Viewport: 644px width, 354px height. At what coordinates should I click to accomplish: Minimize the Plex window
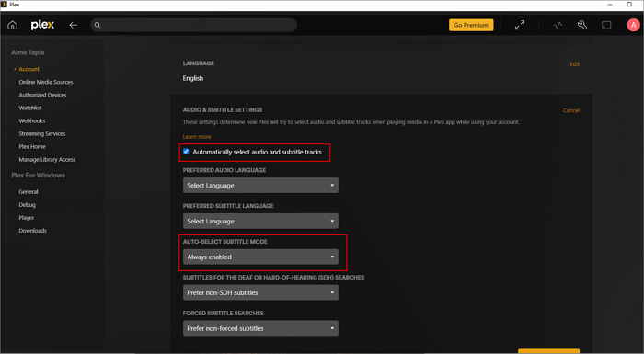[x=611, y=5]
